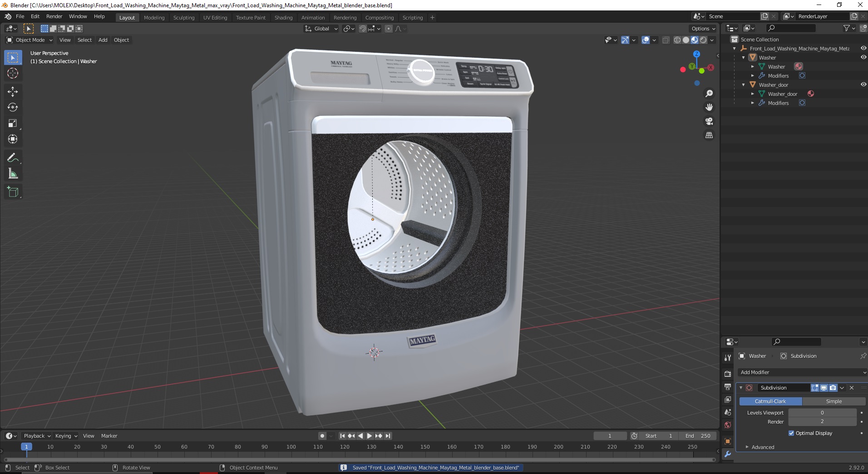Toggle Optimal Display checkbox

pyautogui.click(x=791, y=433)
